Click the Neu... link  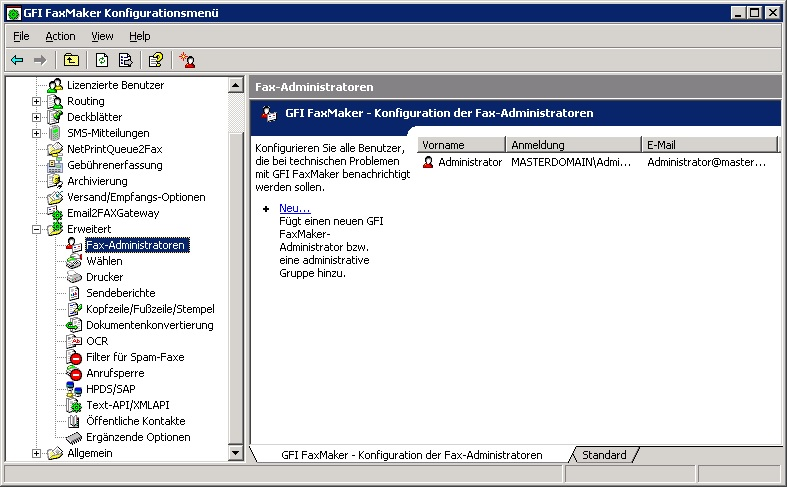pos(295,208)
